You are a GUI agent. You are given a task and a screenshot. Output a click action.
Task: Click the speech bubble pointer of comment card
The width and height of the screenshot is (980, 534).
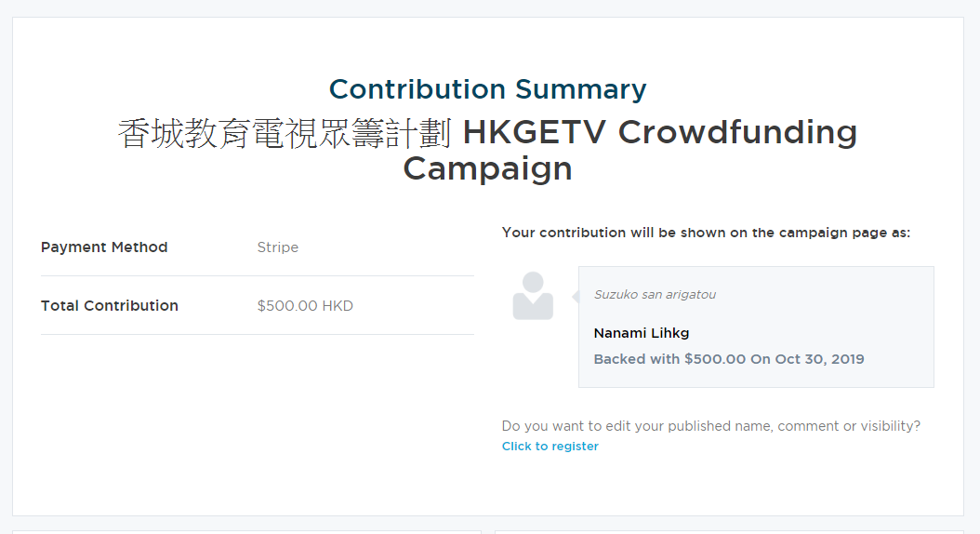point(576,297)
